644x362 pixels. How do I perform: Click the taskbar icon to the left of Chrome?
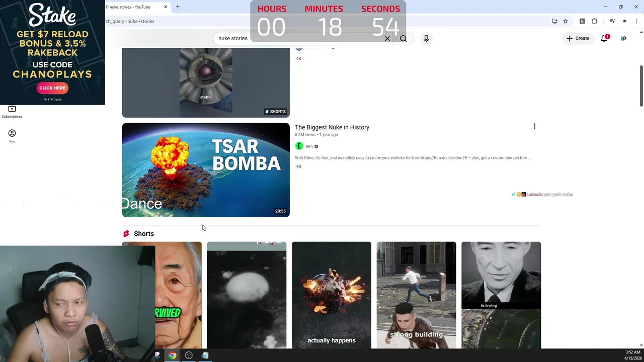tap(157, 355)
